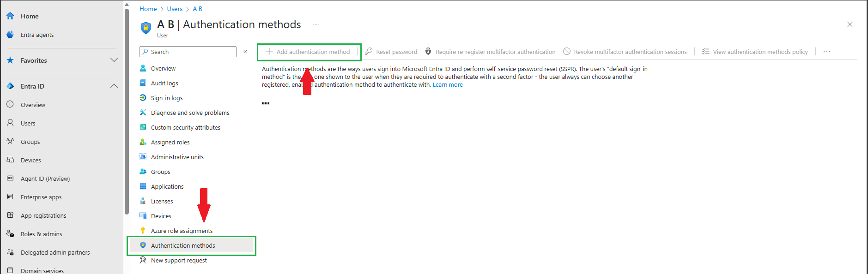Image resolution: width=868 pixels, height=274 pixels.
Task: Click the Domain services icon
Action: click(x=10, y=270)
